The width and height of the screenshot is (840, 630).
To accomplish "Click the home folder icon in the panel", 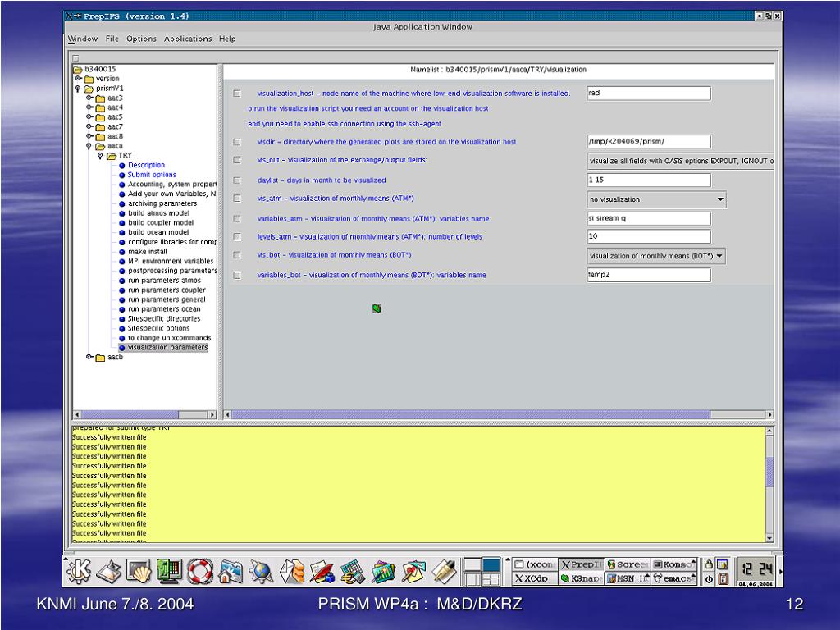I will [x=231, y=572].
